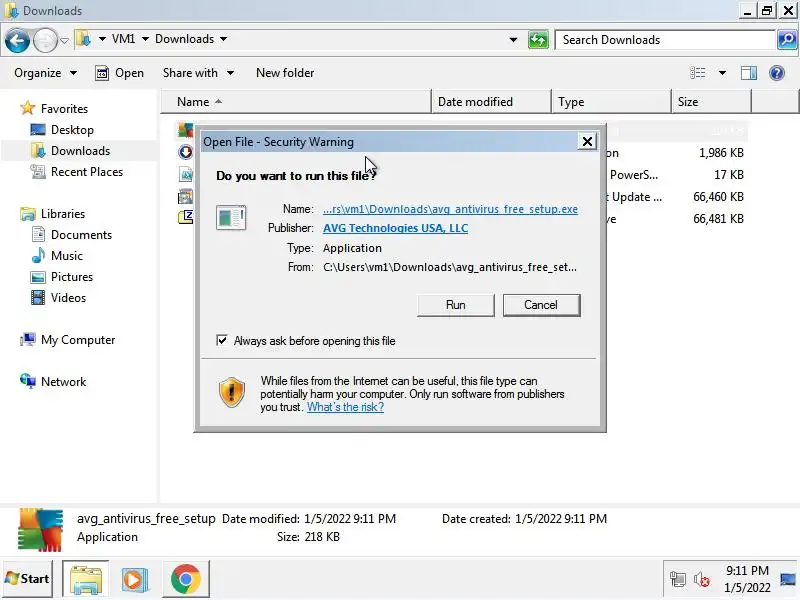Select Favorites in the navigation pane
The width and height of the screenshot is (800, 600).
click(x=54, y=109)
